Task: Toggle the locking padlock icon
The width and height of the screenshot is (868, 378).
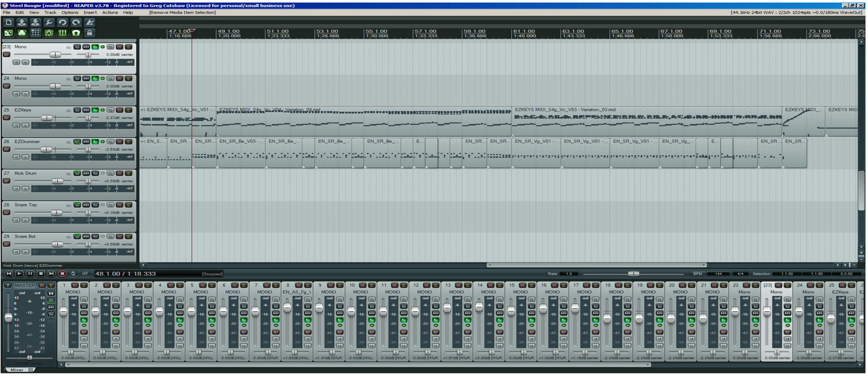Action: point(89,33)
